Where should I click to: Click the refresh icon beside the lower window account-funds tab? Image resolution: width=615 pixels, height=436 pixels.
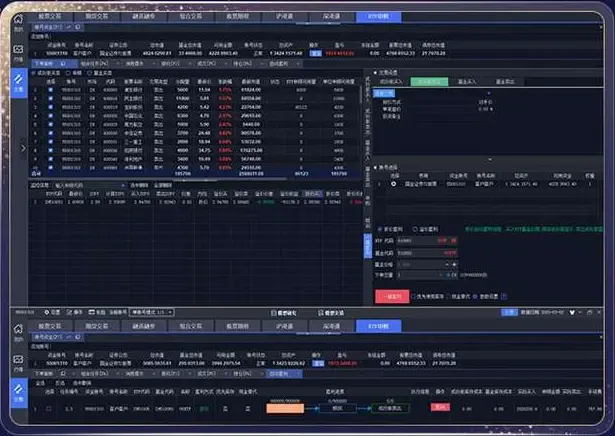[78, 337]
